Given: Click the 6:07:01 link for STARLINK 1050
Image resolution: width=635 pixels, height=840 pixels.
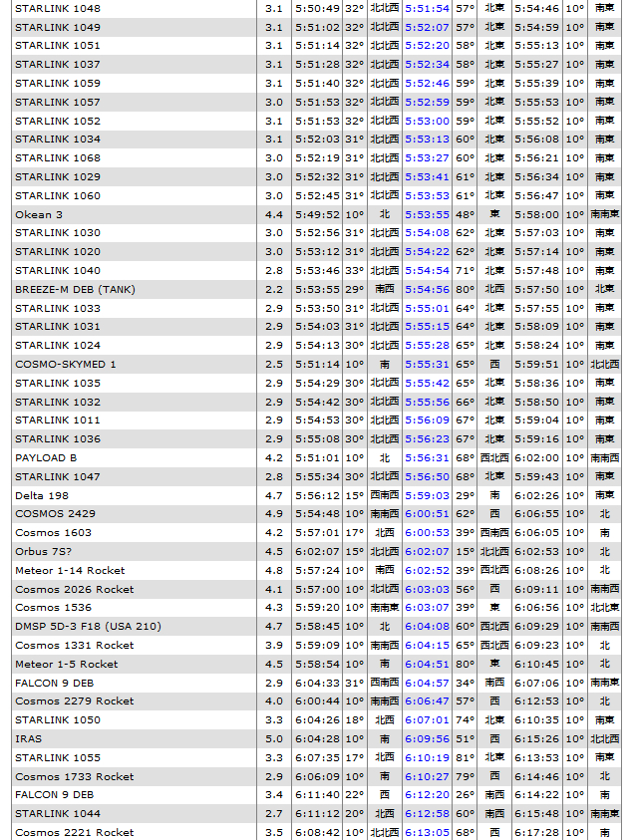Looking at the screenshot, I should [x=427, y=720].
